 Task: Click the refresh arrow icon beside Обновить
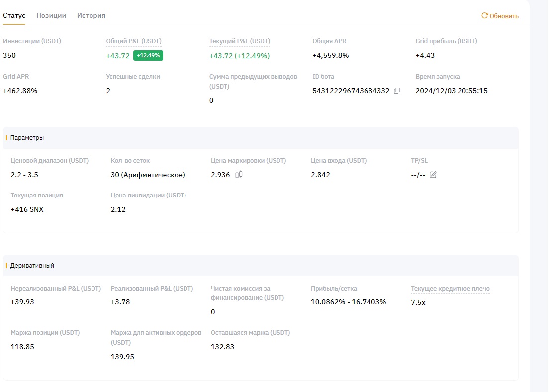click(x=484, y=16)
